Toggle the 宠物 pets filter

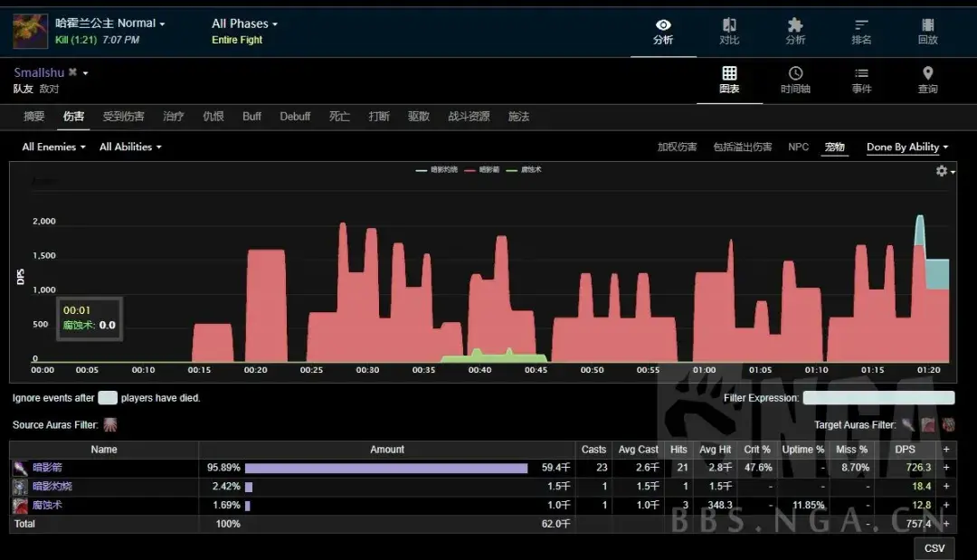click(x=834, y=147)
